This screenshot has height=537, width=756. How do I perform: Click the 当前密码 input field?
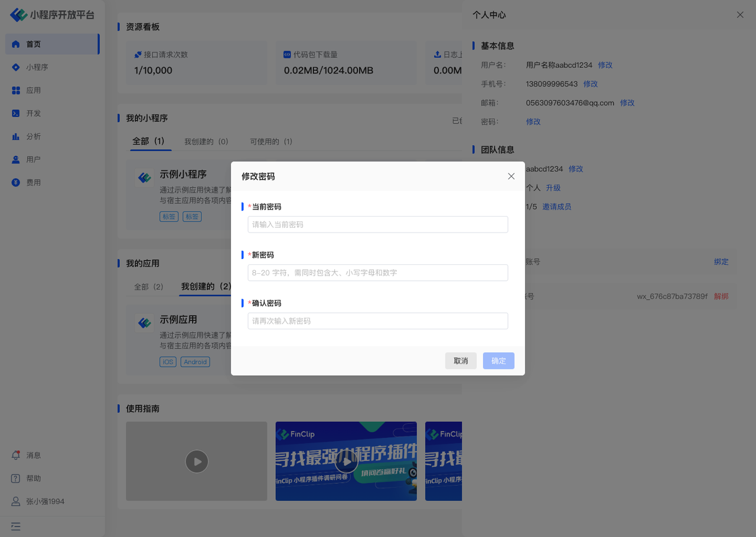pos(377,224)
